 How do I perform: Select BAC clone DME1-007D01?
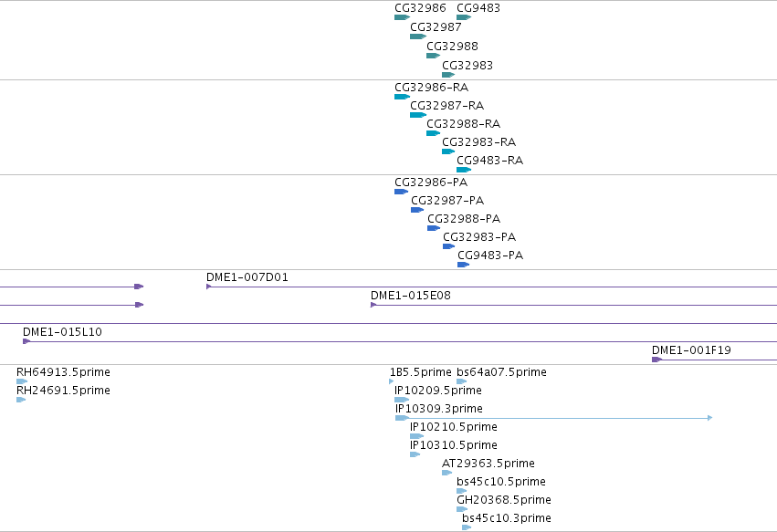(x=247, y=277)
